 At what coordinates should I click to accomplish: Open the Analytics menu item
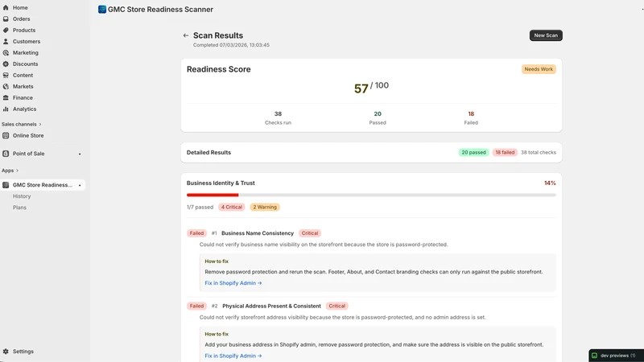[24, 109]
